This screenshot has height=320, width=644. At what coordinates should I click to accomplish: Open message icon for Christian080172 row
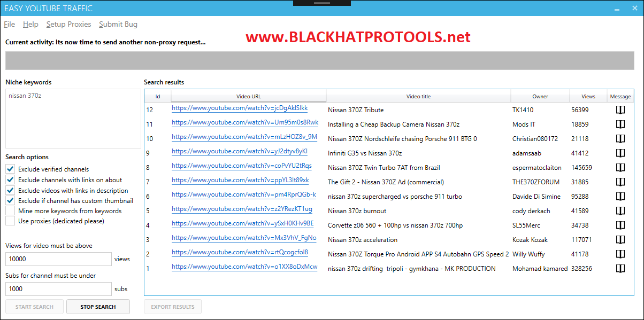coord(620,138)
